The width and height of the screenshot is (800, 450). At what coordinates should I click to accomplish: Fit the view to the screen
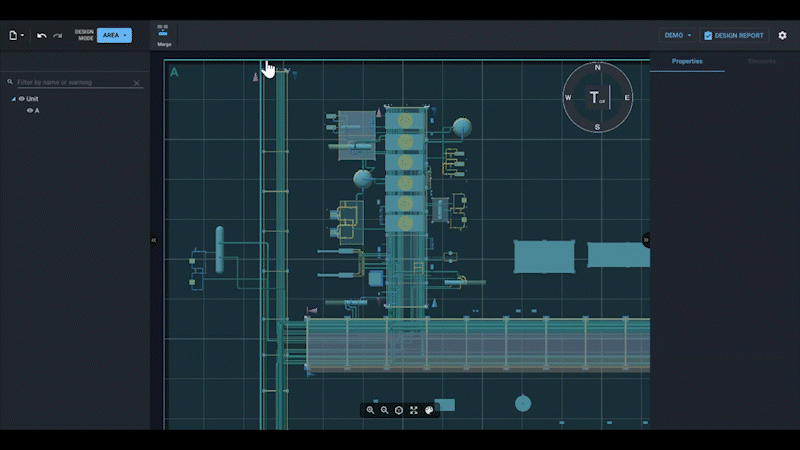pos(414,410)
